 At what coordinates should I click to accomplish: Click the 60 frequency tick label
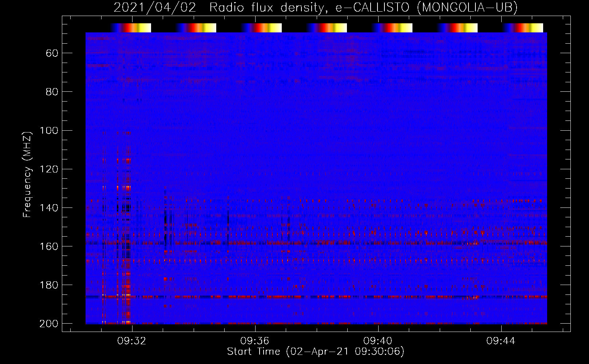[52, 54]
